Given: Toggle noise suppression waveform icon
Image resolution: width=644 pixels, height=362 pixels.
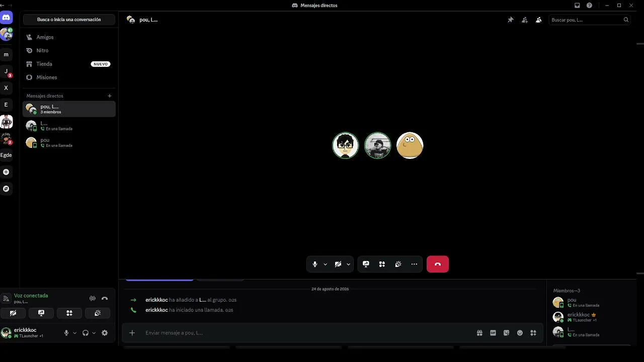Looking at the screenshot, I should pos(93,298).
